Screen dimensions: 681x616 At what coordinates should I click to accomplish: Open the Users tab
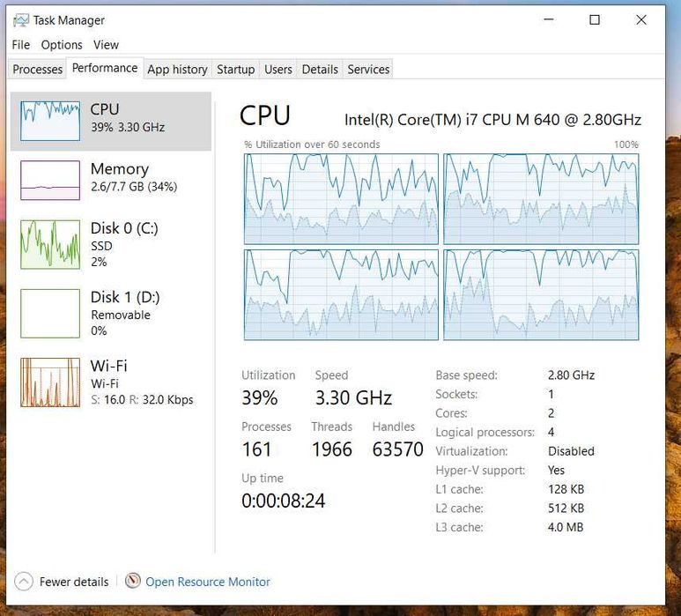[x=278, y=70]
